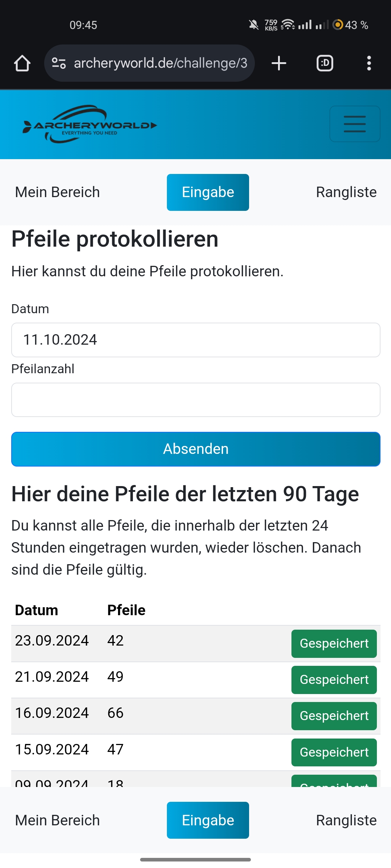The image size is (391, 868).
Task: Switch to bottom Rangliste tab
Action: (346, 820)
